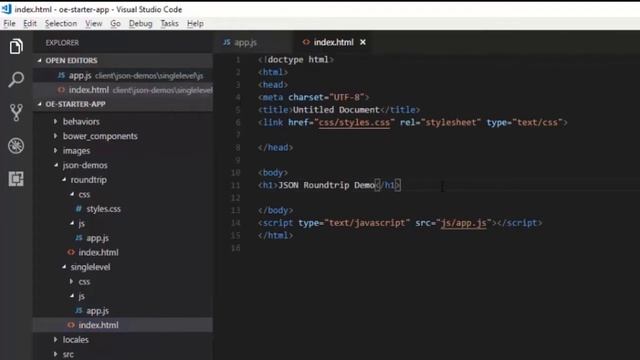Select the index.html editor tab
This screenshot has width=640, height=360.
click(x=333, y=42)
